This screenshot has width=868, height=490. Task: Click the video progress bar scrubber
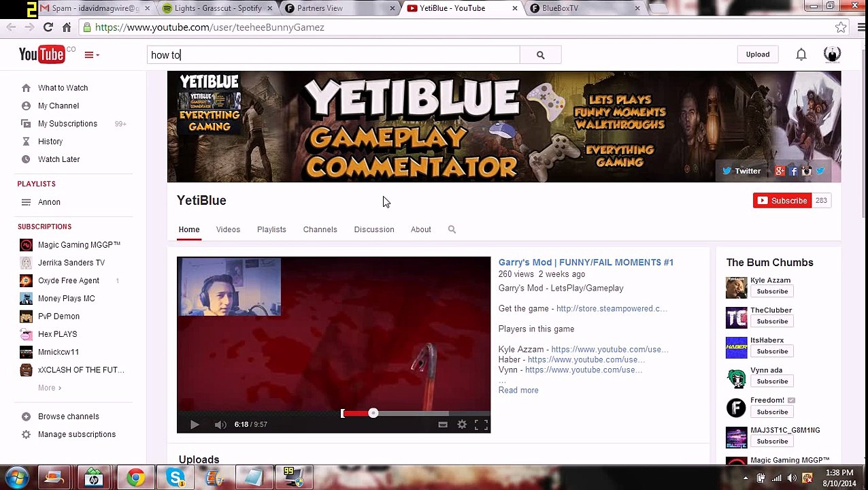(373, 413)
